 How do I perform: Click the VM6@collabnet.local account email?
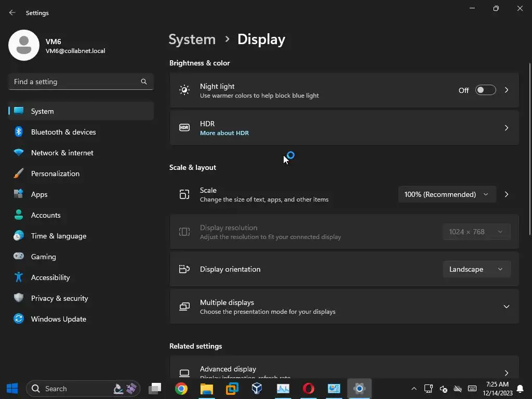pyautogui.click(x=75, y=51)
